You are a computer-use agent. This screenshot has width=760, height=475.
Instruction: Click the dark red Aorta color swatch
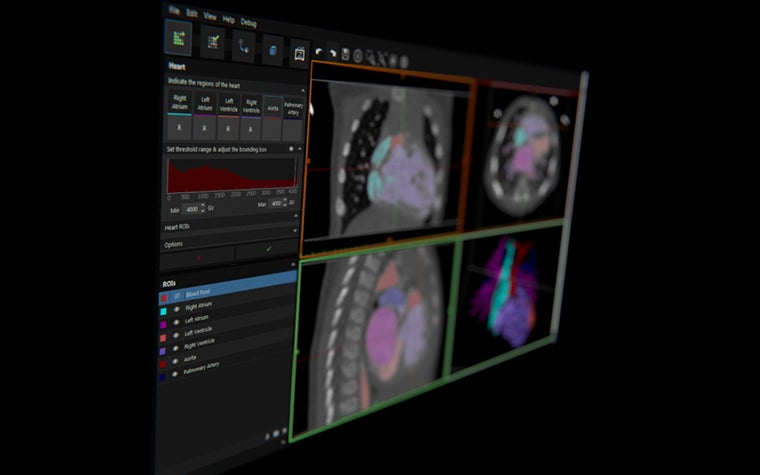click(162, 364)
